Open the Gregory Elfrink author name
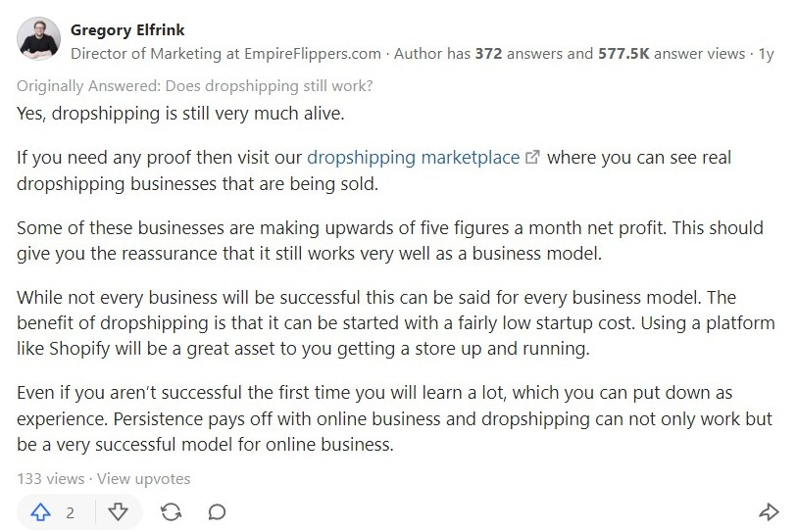797x532 pixels. point(127,30)
